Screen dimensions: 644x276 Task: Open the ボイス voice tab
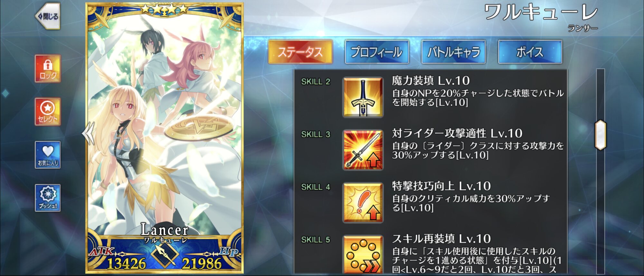(530, 52)
